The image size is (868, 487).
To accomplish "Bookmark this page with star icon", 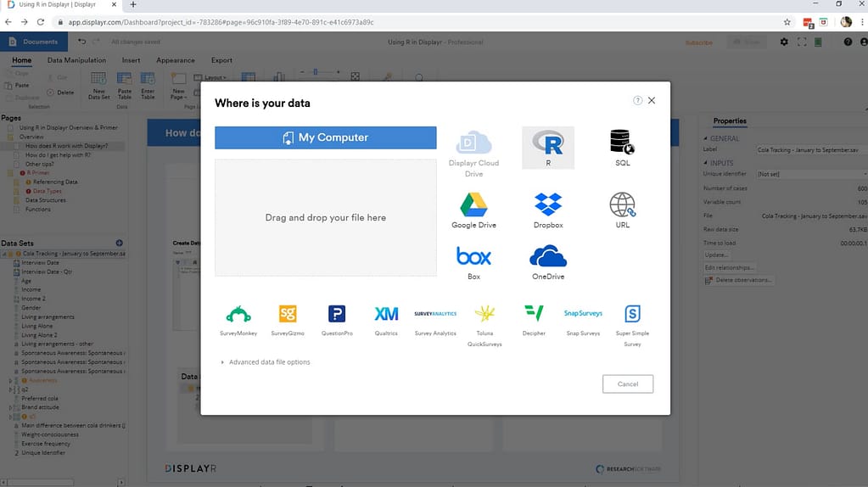I will click(x=787, y=22).
